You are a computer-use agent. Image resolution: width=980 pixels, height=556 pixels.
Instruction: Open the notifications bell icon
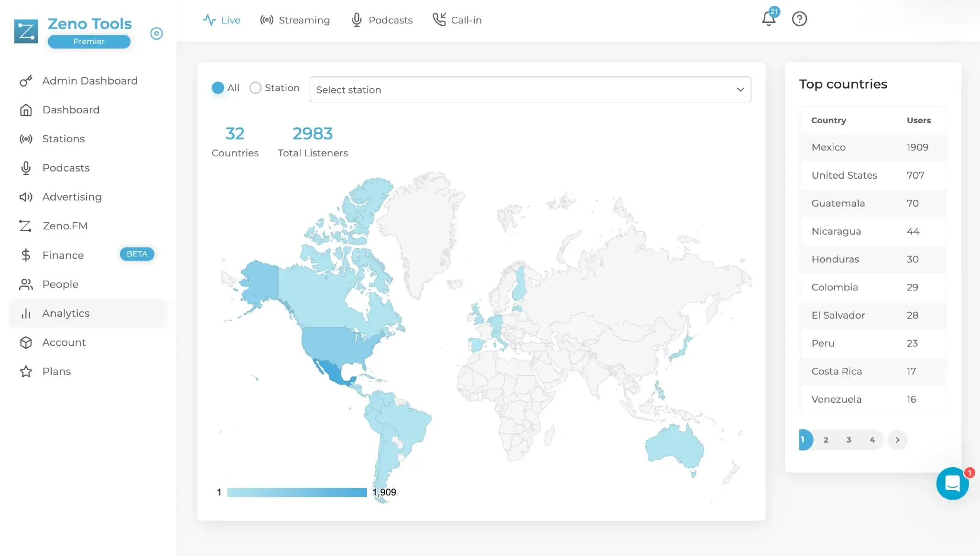[769, 19]
